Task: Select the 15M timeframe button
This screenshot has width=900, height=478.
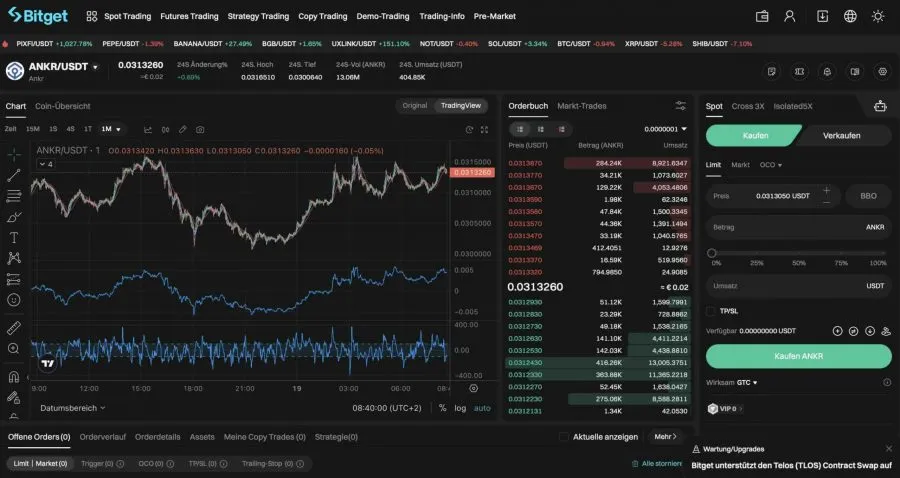Action: click(33, 129)
